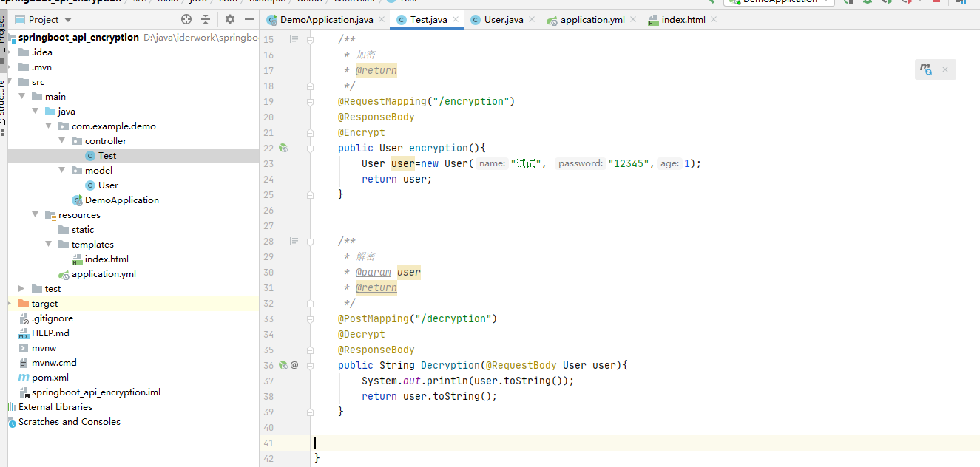
Task: Open pom.xml from the project tree
Action: click(50, 378)
